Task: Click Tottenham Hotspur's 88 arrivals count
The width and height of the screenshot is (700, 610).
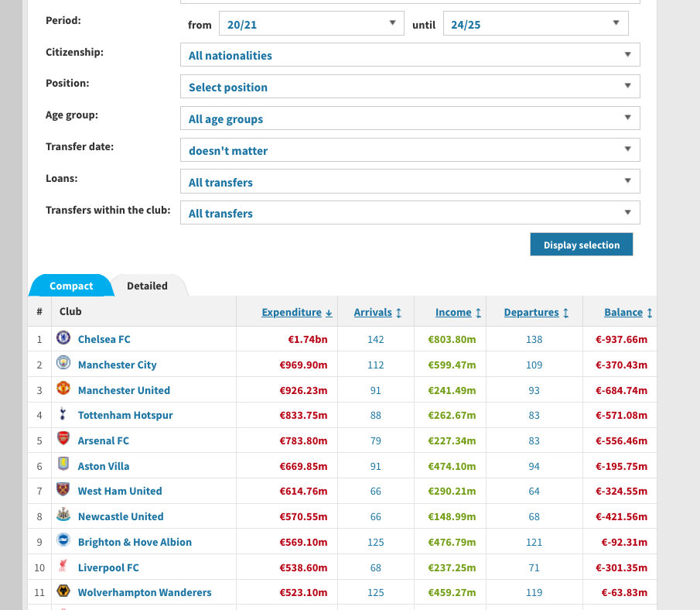Action: [x=375, y=416]
